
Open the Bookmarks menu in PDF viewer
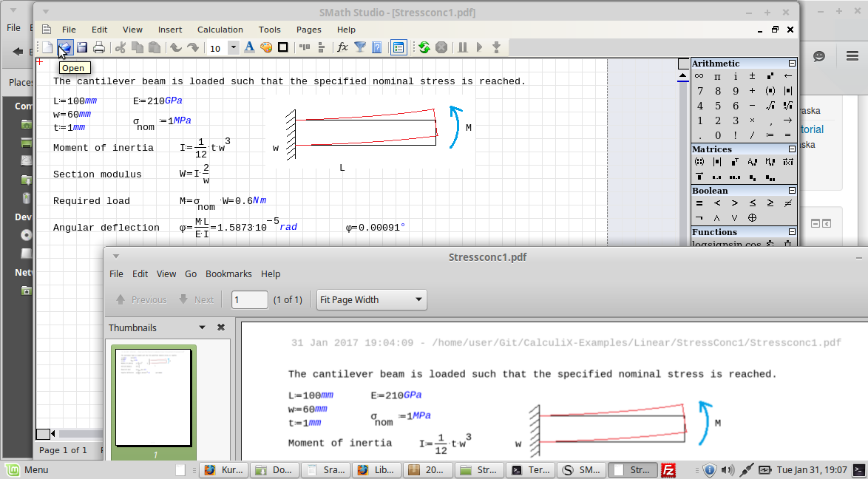[x=228, y=274]
